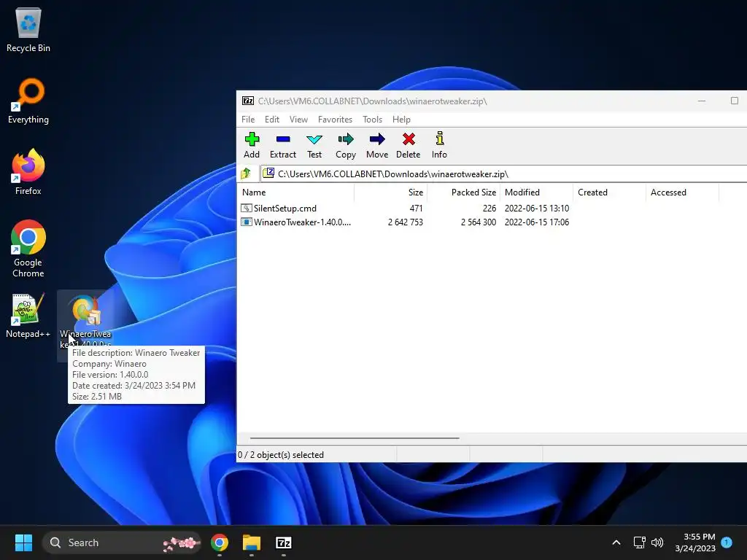Sort by the Size column header
Viewport: 747px width, 560px height.
(x=391, y=192)
